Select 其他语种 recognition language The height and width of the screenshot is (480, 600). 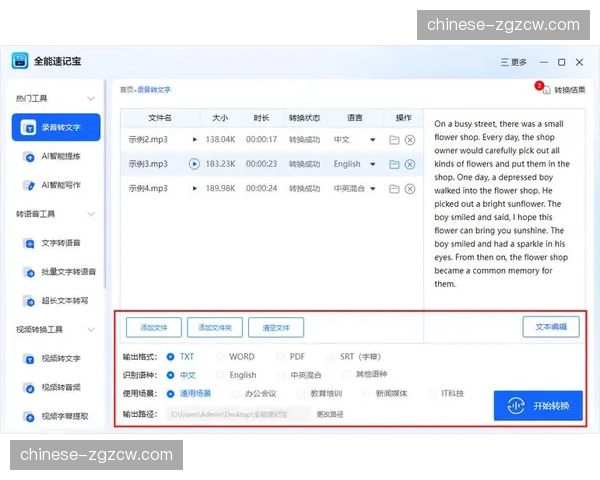347,374
